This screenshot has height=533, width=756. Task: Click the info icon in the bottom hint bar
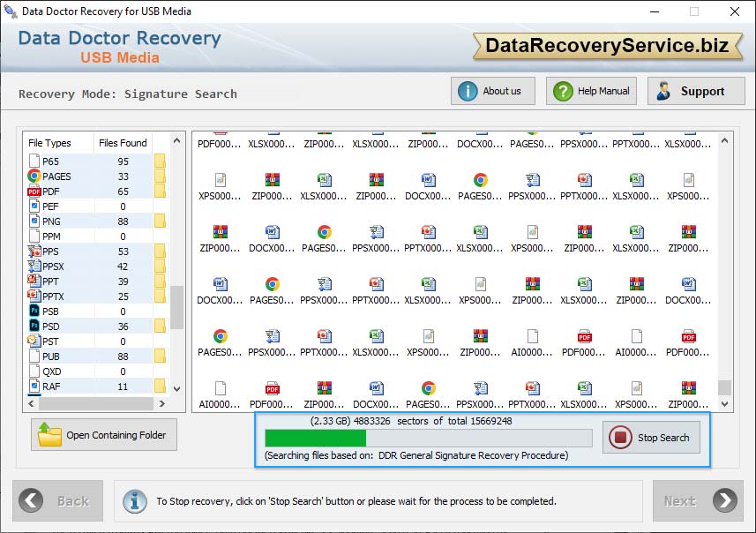[x=134, y=501]
